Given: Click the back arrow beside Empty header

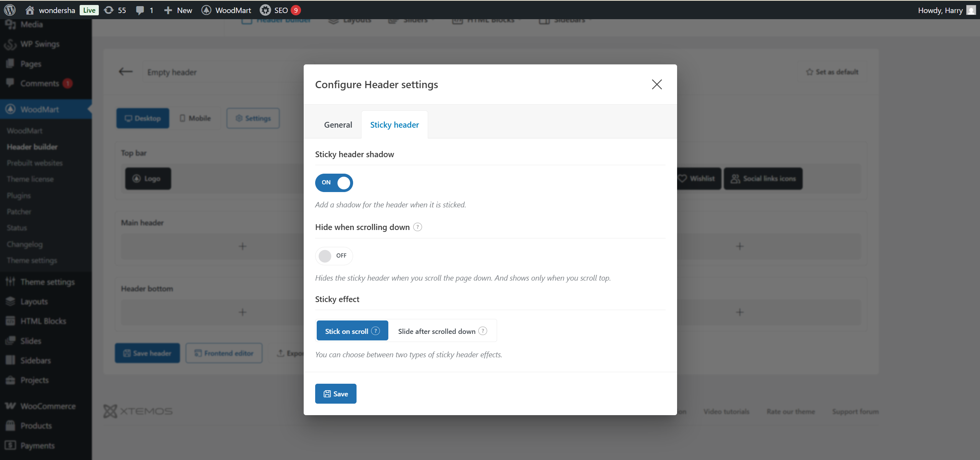Looking at the screenshot, I should coord(126,72).
